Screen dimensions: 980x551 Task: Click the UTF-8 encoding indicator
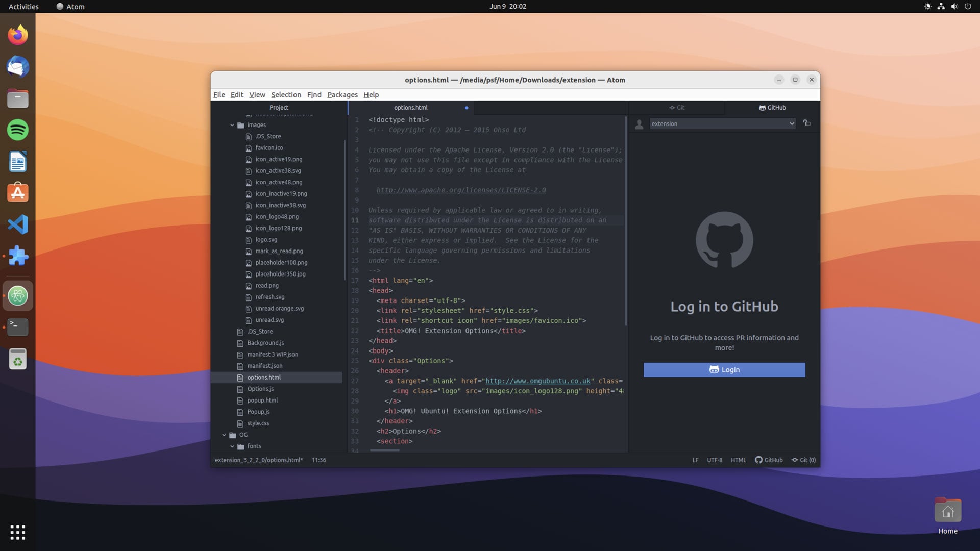(715, 460)
